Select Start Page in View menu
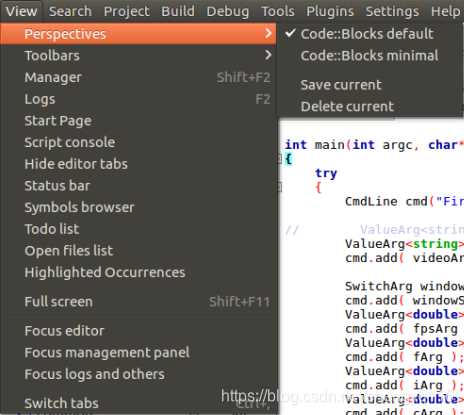Screen dimensions: 464x415 tap(138, 121)
